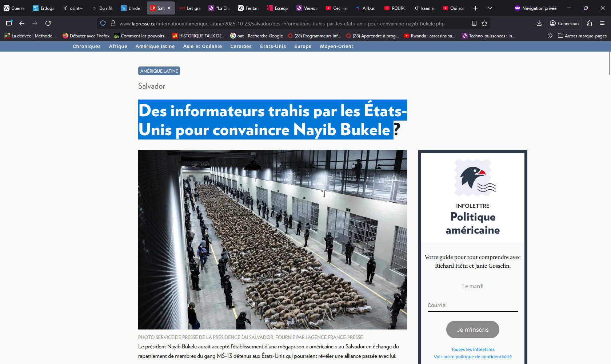
Task: Open the Firefox hamburger menu
Action: coord(602,23)
